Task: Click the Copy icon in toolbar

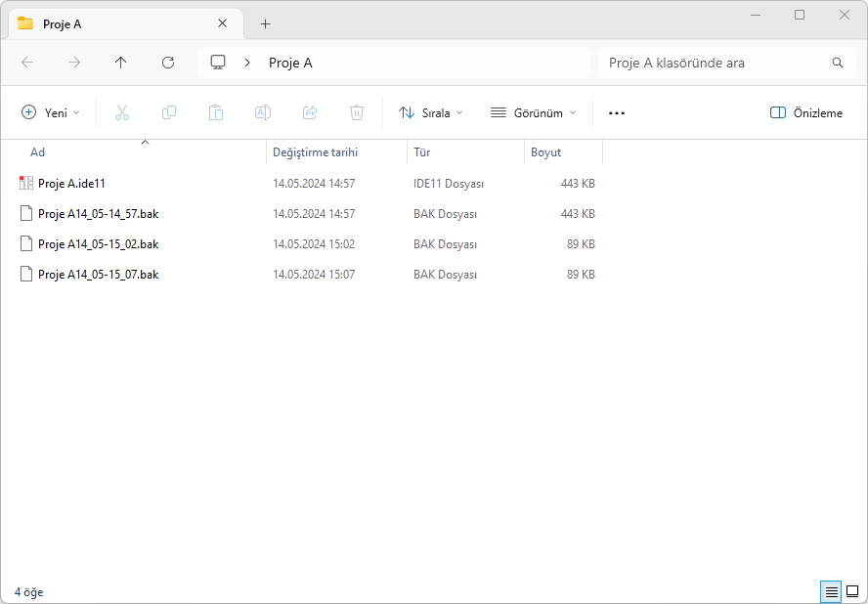Action: tap(169, 112)
